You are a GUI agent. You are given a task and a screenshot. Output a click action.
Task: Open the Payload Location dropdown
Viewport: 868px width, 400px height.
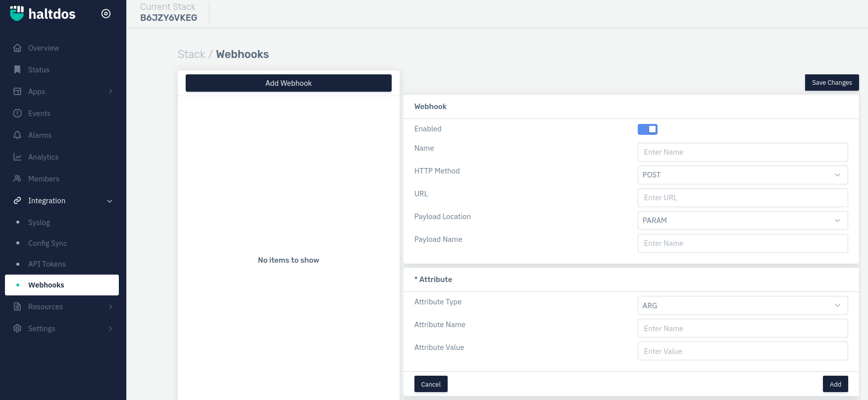tap(743, 221)
